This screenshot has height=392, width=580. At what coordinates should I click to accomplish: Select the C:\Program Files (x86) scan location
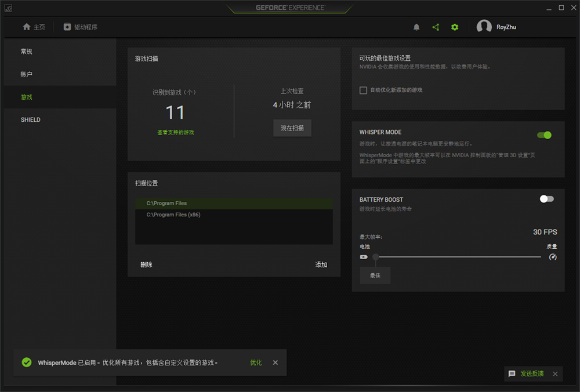pyautogui.click(x=173, y=215)
